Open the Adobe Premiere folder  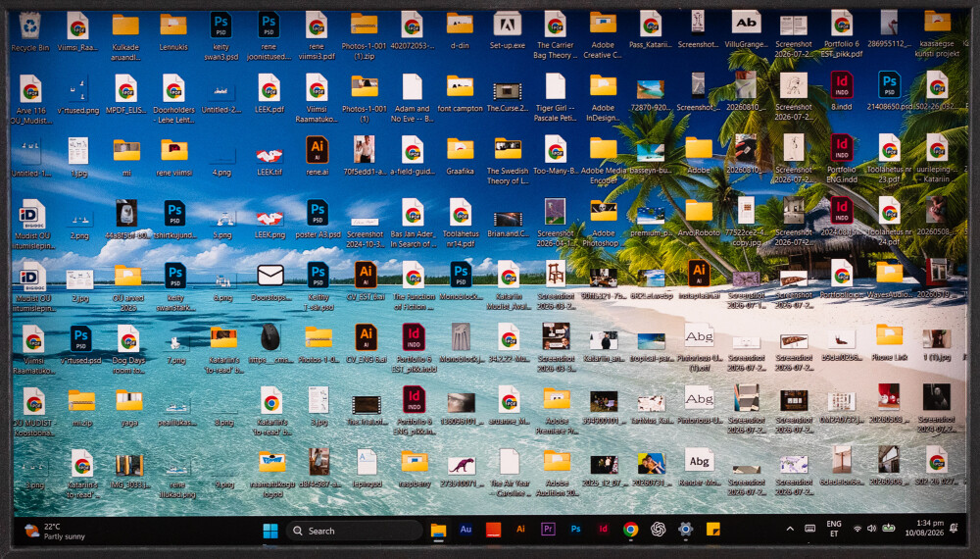[x=557, y=398]
